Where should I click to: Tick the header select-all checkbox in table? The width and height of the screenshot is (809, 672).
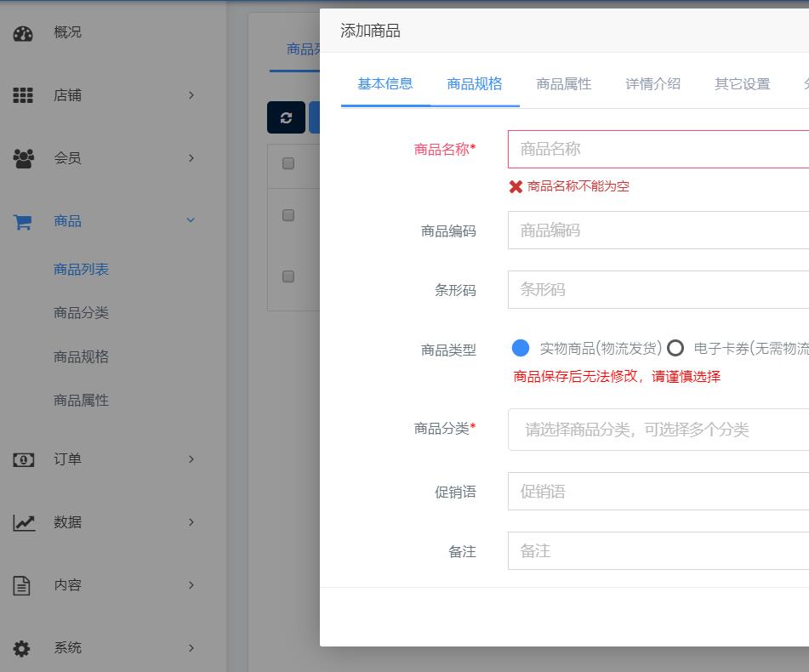tap(288, 163)
